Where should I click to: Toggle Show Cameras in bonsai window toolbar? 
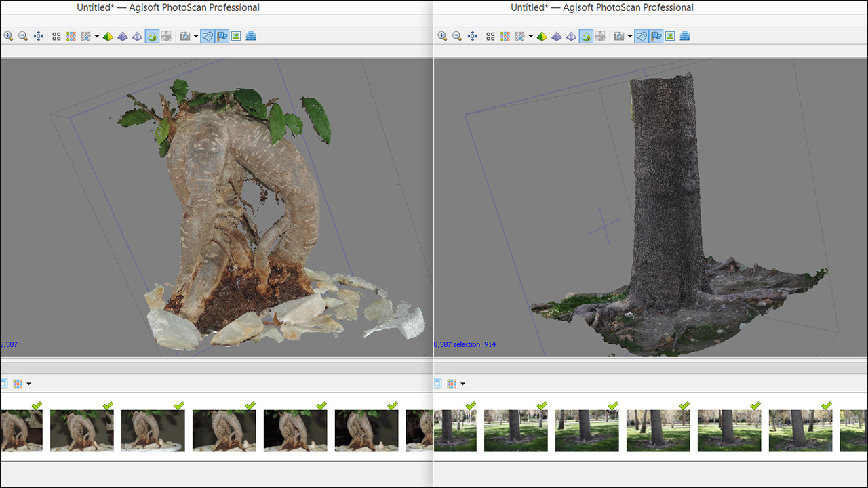[x=184, y=37]
